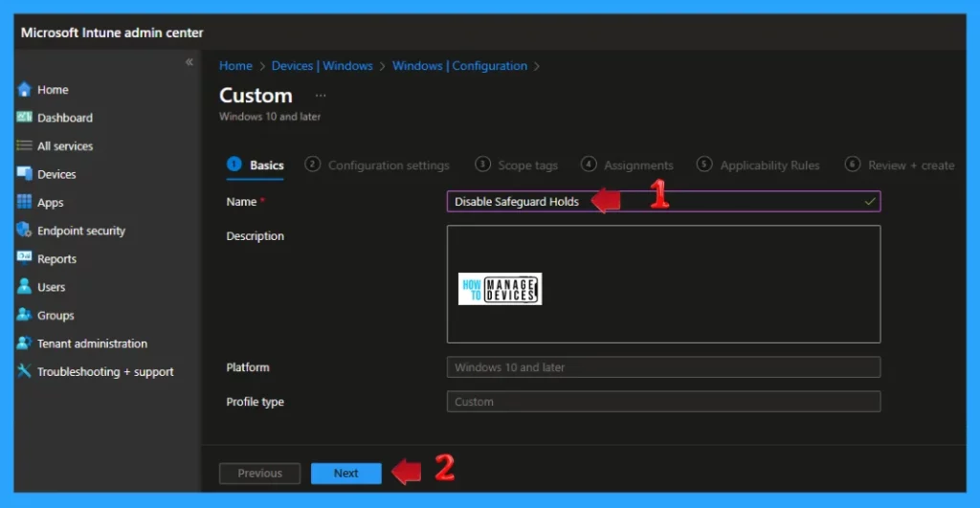This screenshot has width=980, height=508.
Task: Click the Troubleshooting + support wrench icon
Action: click(24, 371)
